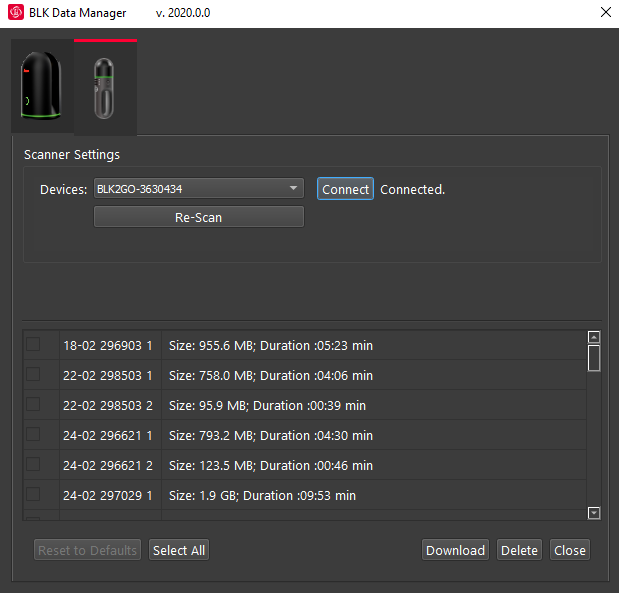The width and height of the screenshot is (619, 593).
Task: Check the 18-02 296903 1 scan checkbox
Action: click(33, 345)
